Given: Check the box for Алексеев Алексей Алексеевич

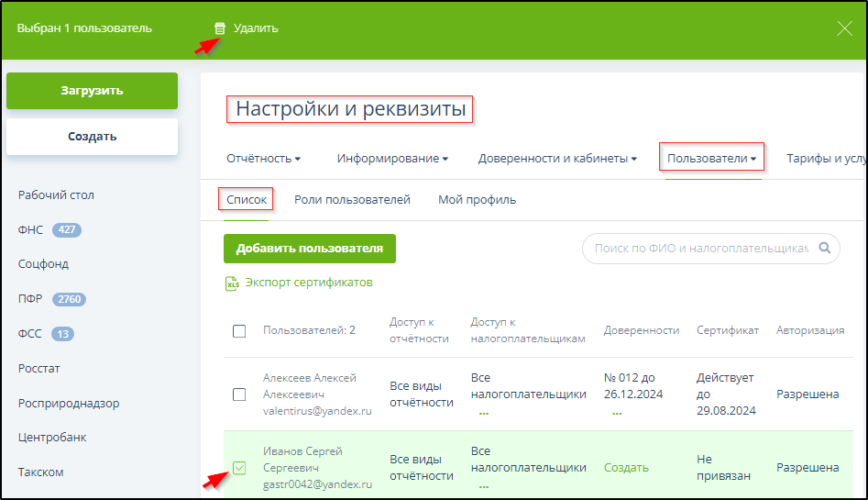Looking at the screenshot, I should click(239, 394).
